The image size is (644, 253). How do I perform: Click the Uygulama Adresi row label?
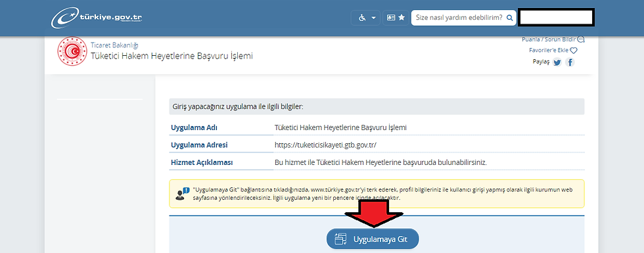coord(199,145)
